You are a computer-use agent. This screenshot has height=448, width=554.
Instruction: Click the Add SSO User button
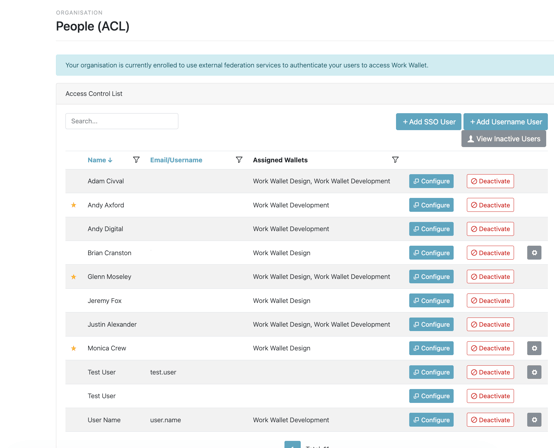tap(428, 122)
